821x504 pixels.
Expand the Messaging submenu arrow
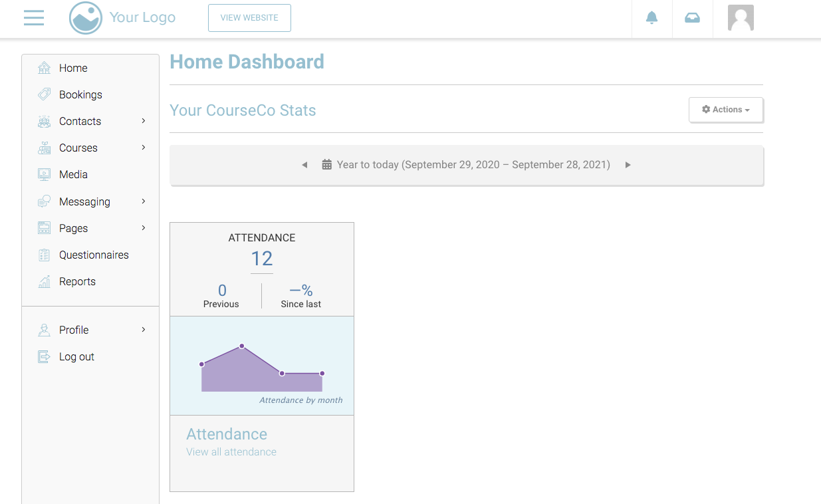click(x=144, y=201)
